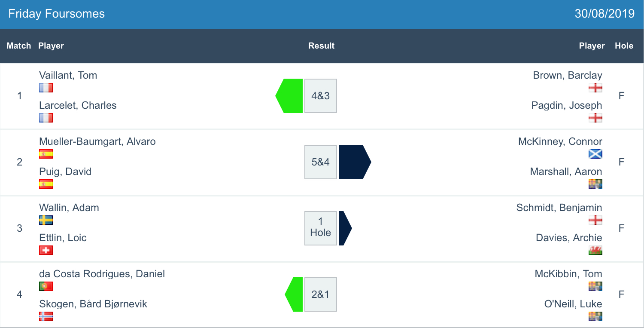
Task: Click player name Mueller-Baumgart, Alvaro
Action: (x=97, y=141)
